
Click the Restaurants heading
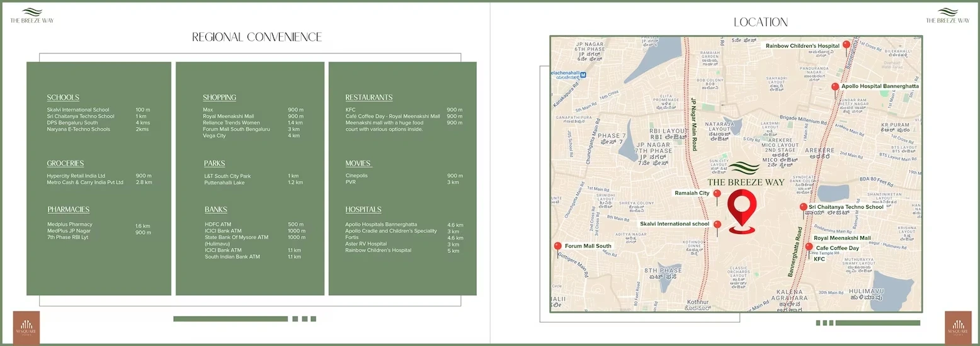(368, 98)
